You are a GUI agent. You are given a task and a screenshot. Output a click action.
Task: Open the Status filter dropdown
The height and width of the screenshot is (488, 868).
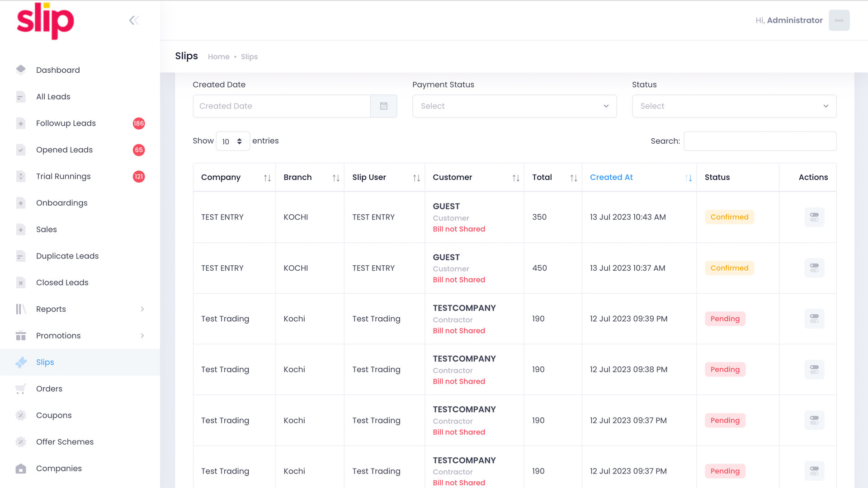tap(734, 106)
